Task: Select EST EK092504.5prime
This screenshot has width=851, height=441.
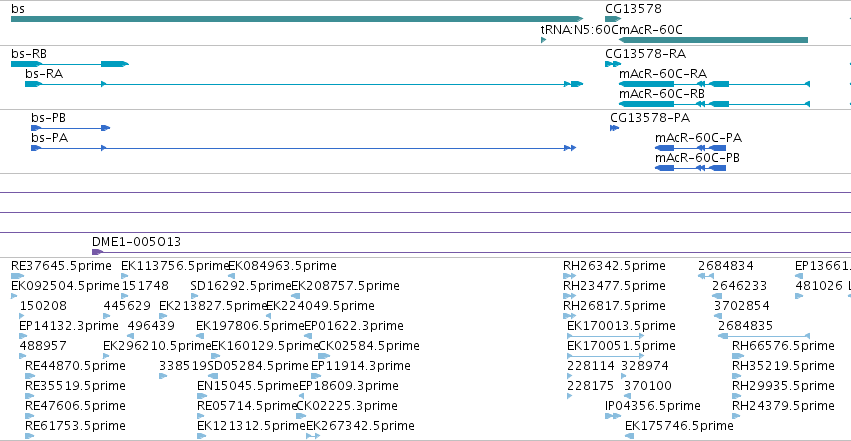Action: click(x=65, y=286)
